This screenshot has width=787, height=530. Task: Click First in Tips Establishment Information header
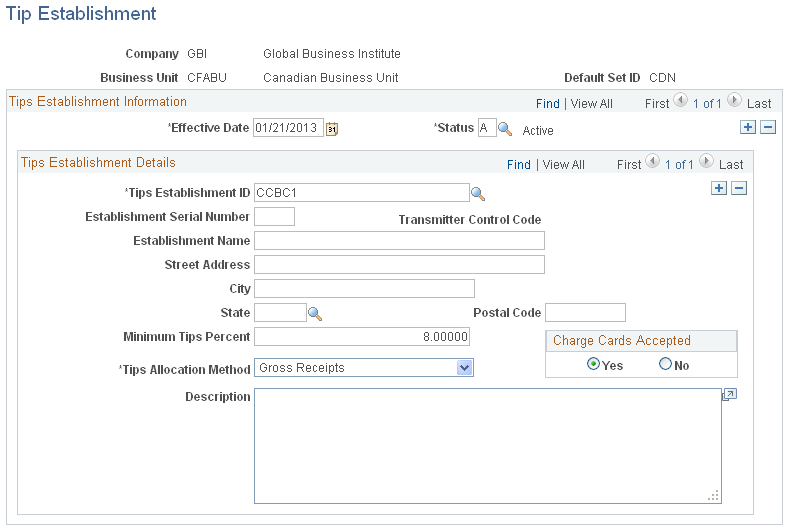tap(657, 104)
